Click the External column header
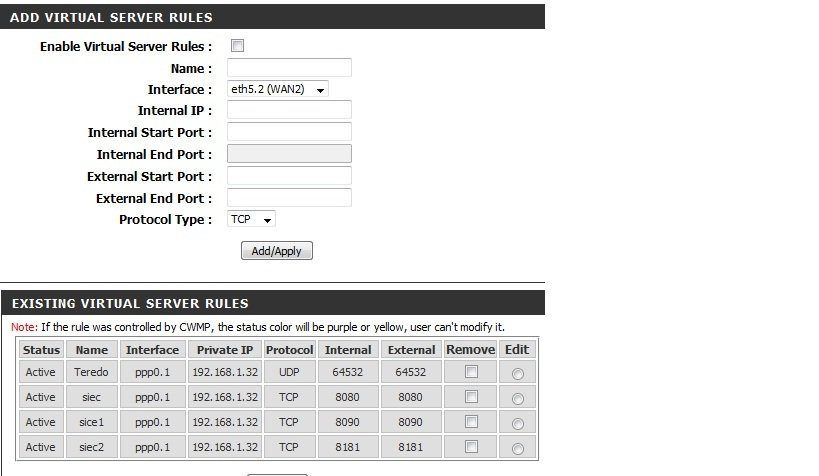Viewport: 819px width, 476px height. coord(411,350)
